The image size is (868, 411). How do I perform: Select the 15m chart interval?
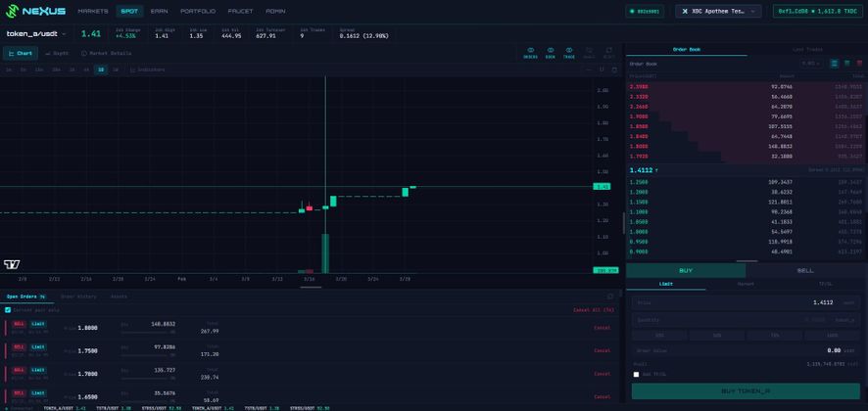coord(39,69)
